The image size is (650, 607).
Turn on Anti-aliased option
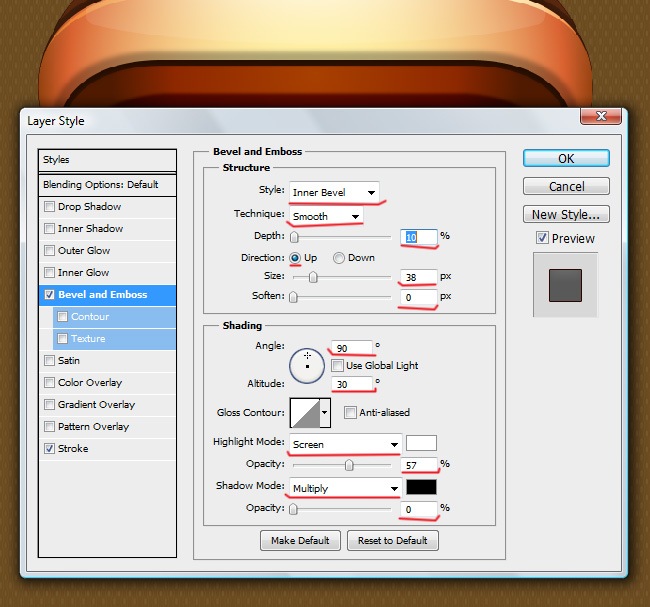pyautogui.click(x=350, y=412)
